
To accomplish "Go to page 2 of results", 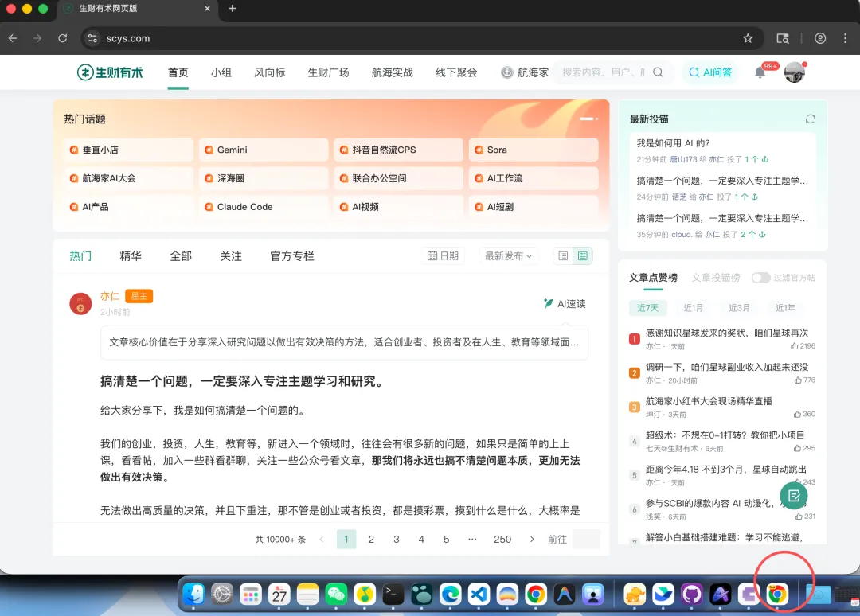I will tap(371, 539).
